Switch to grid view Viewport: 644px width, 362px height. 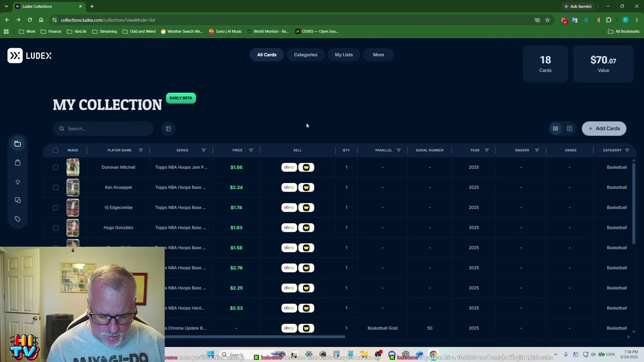(x=570, y=129)
